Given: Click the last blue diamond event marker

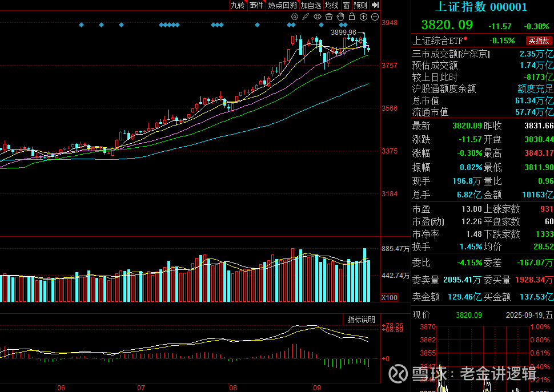Looking at the screenshot, I should tap(345, 25).
